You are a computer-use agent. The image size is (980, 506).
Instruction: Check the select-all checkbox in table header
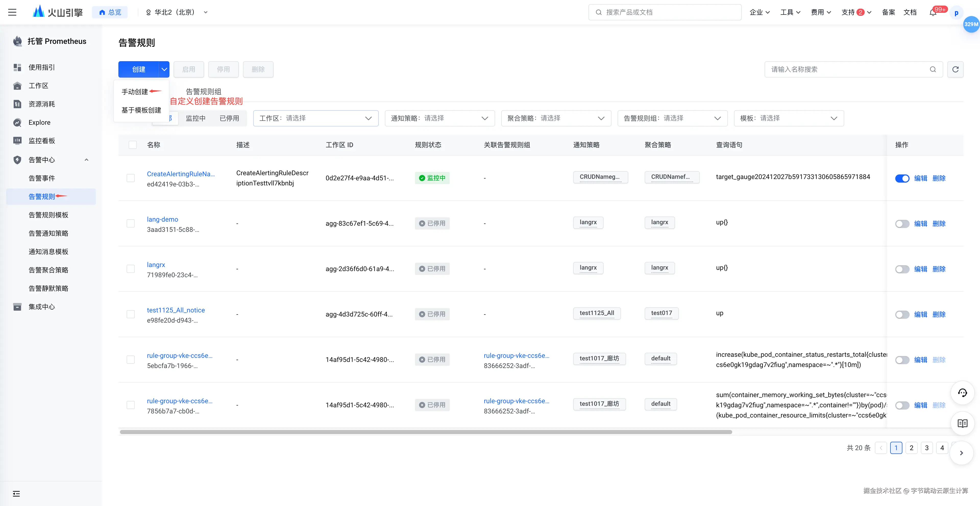(132, 145)
